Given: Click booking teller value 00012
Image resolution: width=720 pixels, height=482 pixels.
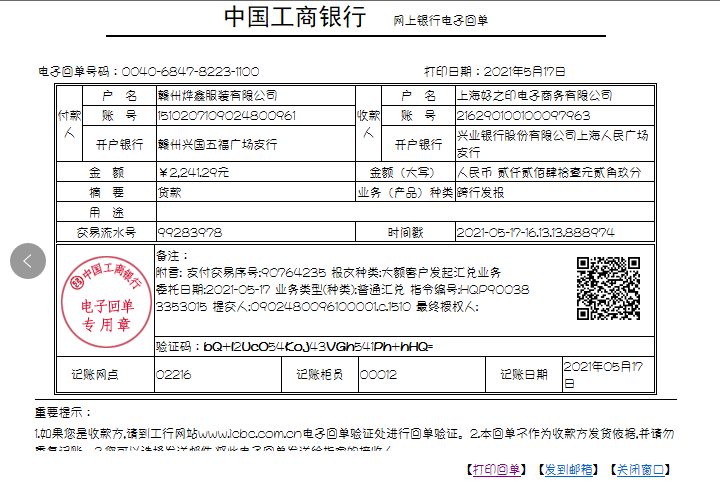Looking at the screenshot, I should point(378,375).
